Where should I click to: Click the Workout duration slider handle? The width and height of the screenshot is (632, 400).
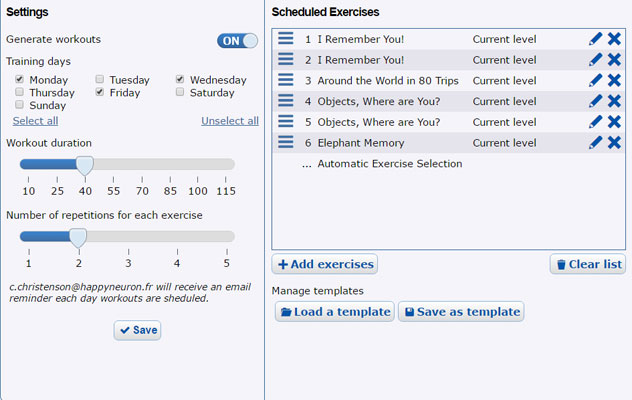85,165
